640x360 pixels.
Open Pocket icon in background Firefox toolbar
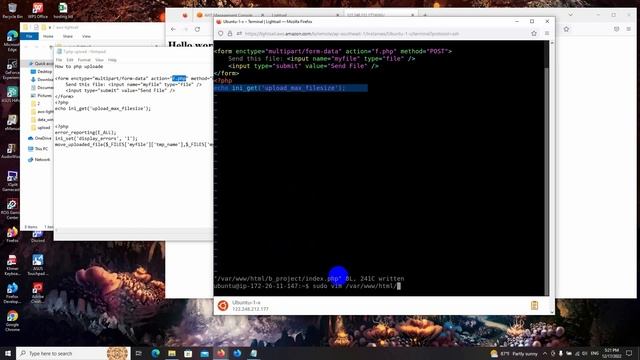pyautogui.click(x=616, y=29)
